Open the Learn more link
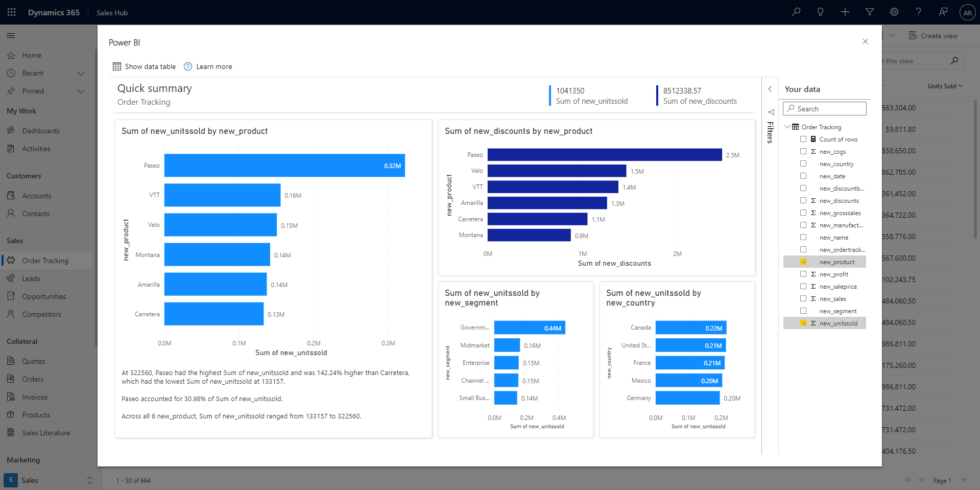980x490 pixels. (214, 66)
